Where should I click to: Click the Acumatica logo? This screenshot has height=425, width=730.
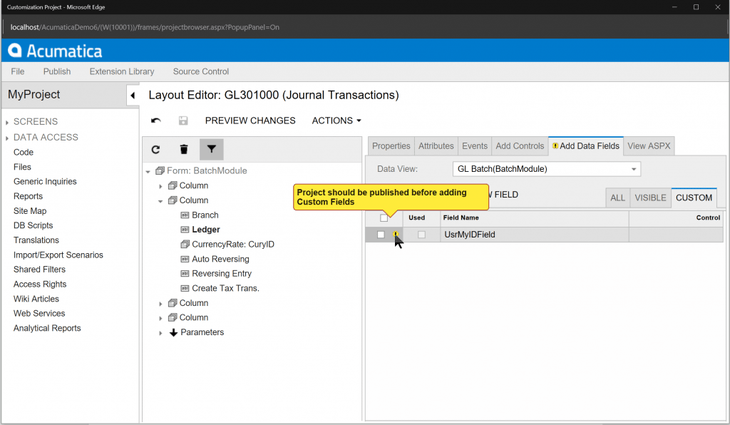(55, 51)
